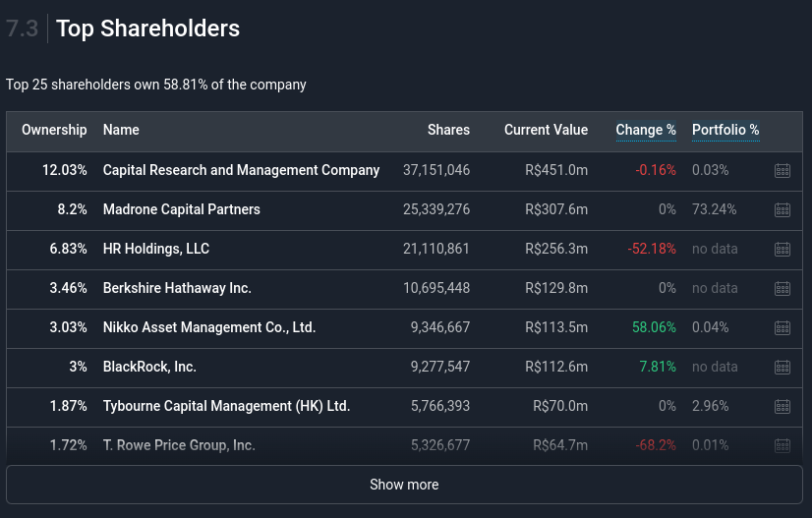Click the -0.16% change value
The width and height of the screenshot is (812, 518).
[x=656, y=170]
